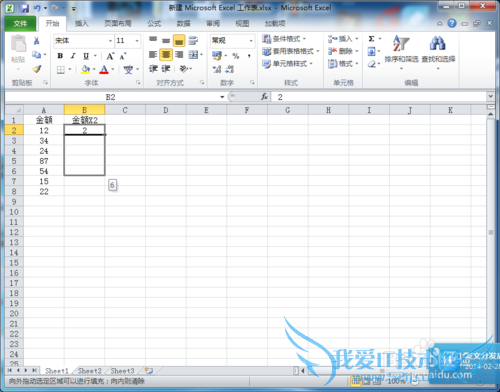Image resolution: width=500 pixels, height=392 pixels.
Task: Open the 文件 file tab
Action: pyautogui.click(x=20, y=24)
